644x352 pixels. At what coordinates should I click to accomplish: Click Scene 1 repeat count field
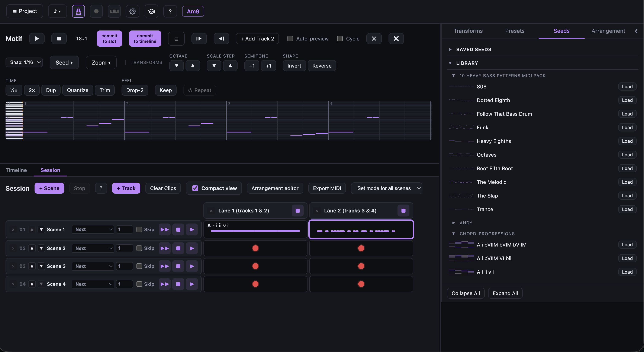pos(124,229)
